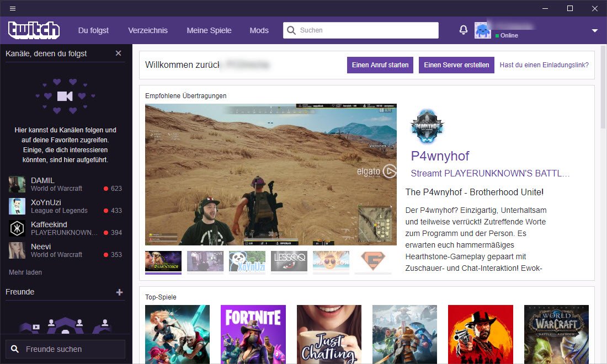This screenshot has width=607, height=364.
Task: Click Einen Server erstellen button
Action: [456, 65]
